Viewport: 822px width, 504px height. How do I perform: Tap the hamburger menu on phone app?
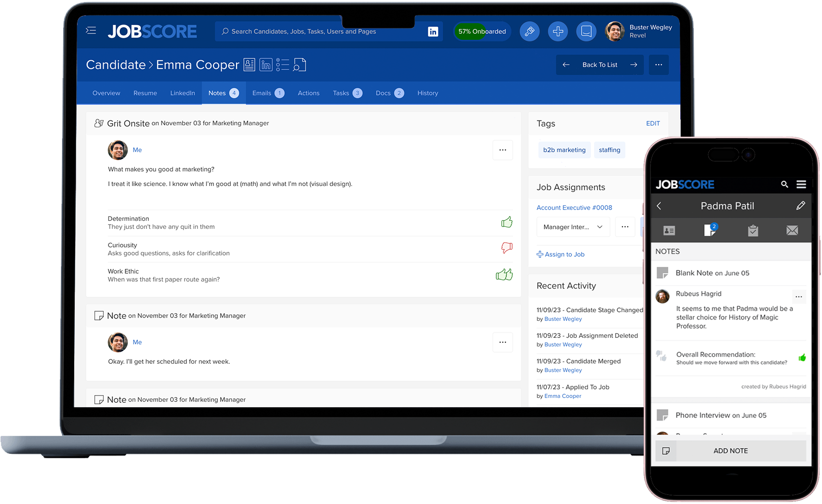coord(801,184)
